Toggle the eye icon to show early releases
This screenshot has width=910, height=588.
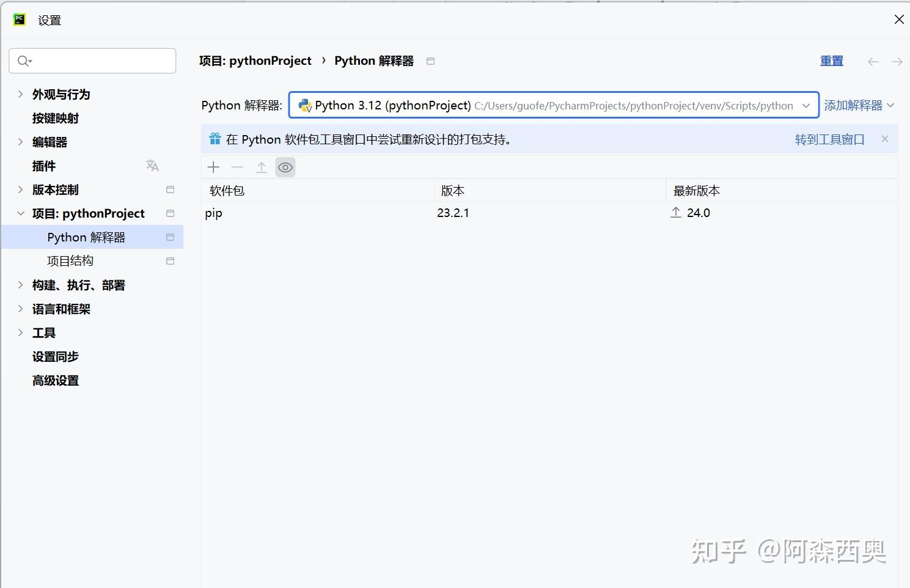point(285,166)
